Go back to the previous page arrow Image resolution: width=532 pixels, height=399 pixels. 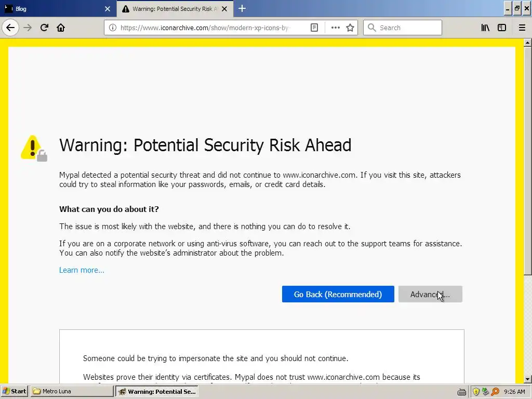10,28
